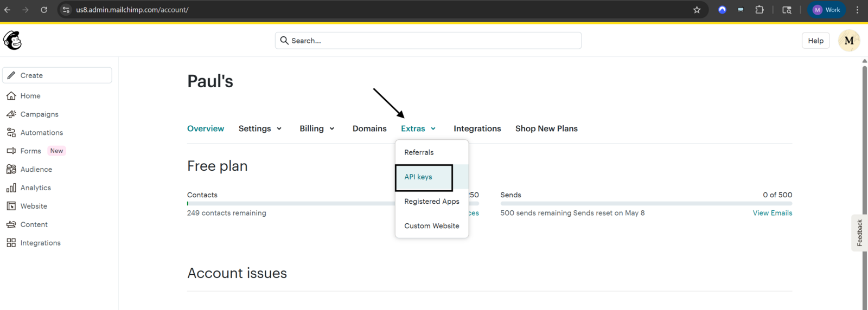Collapse the Extras dropdown

coord(418,128)
